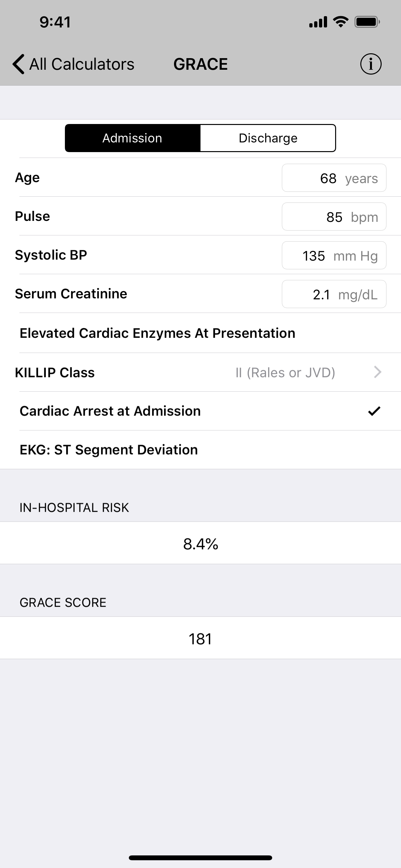
Task: Expand the KILLIP Class chevron
Action: 377,372
